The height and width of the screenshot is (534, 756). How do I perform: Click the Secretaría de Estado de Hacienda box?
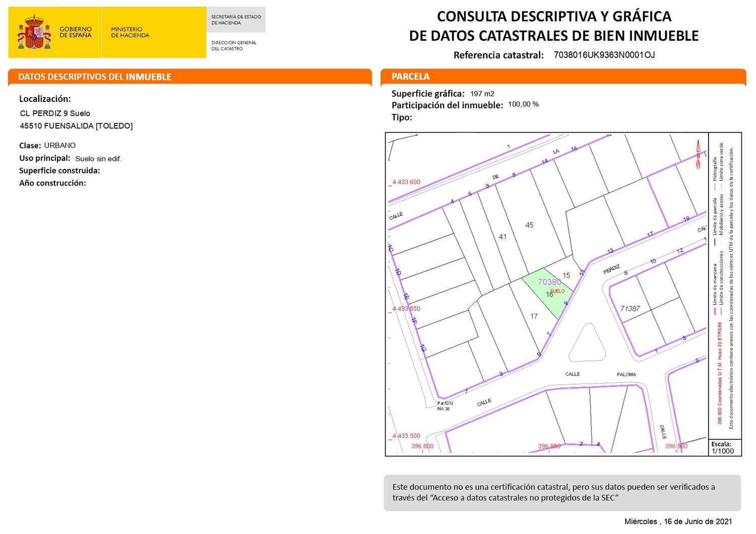click(x=236, y=20)
